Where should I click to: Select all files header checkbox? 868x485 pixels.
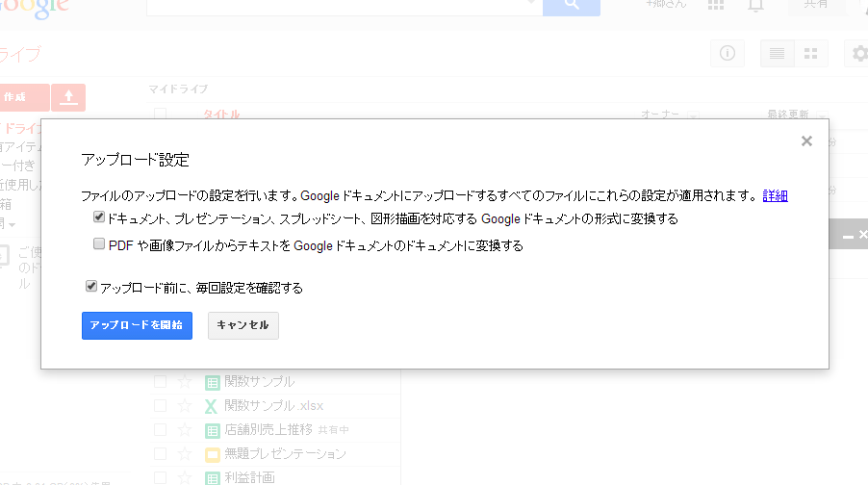pos(160,115)
